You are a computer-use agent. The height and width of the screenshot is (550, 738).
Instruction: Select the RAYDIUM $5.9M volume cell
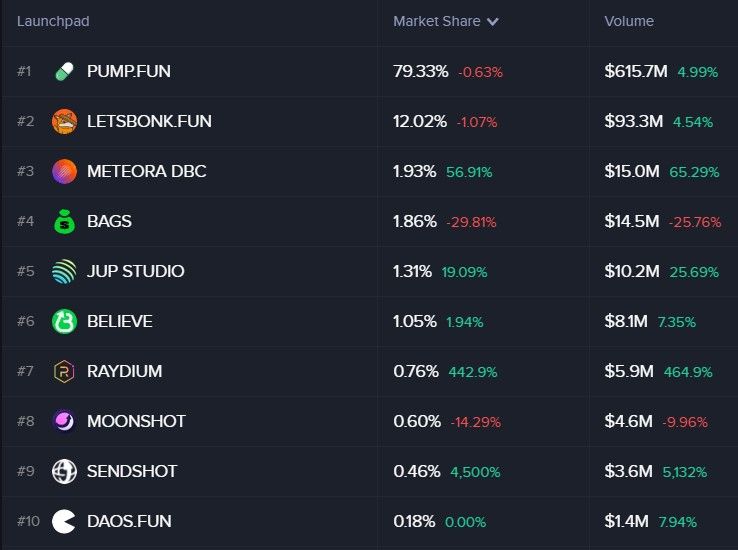coord(629,371)
